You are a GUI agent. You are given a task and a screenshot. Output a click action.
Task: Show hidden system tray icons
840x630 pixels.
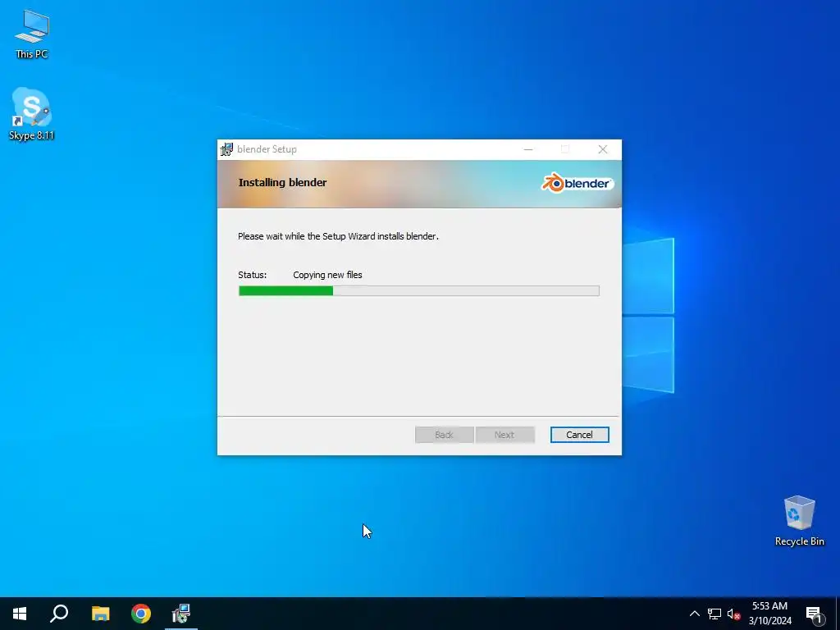coord(694,614)
